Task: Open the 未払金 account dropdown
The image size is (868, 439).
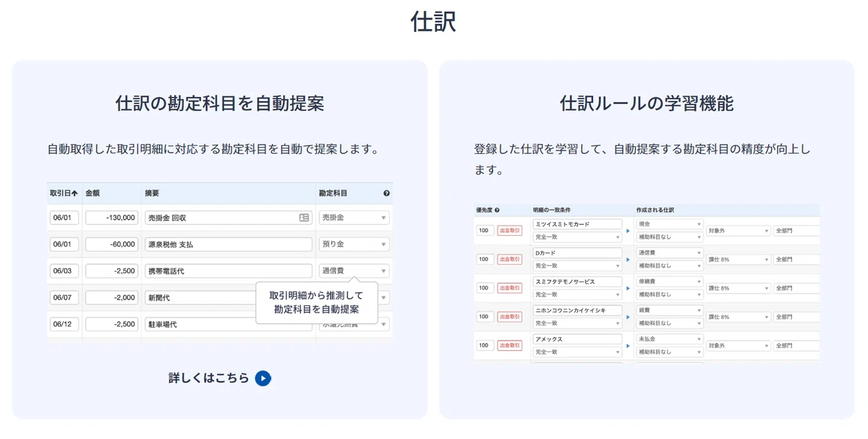Action: pos(670,339)
